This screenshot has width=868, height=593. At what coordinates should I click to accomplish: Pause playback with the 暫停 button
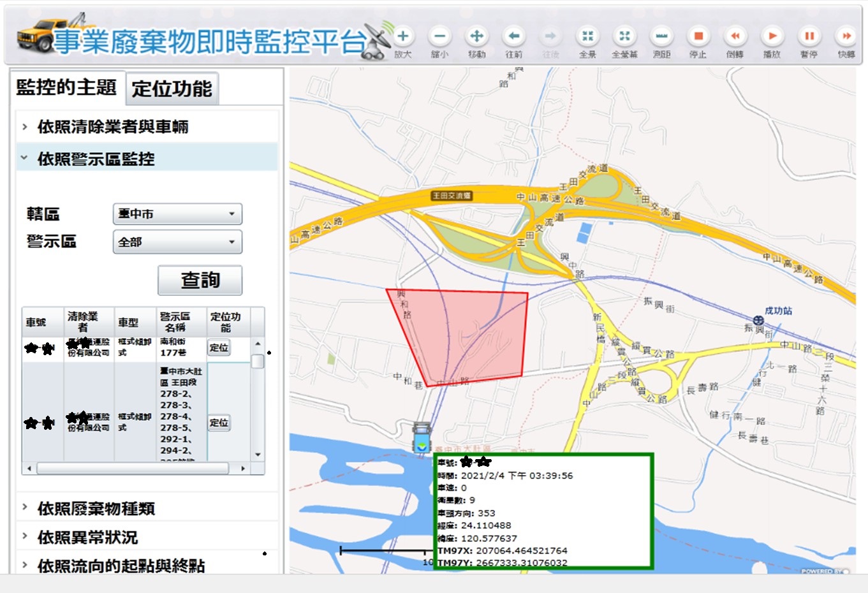[809, 36]
